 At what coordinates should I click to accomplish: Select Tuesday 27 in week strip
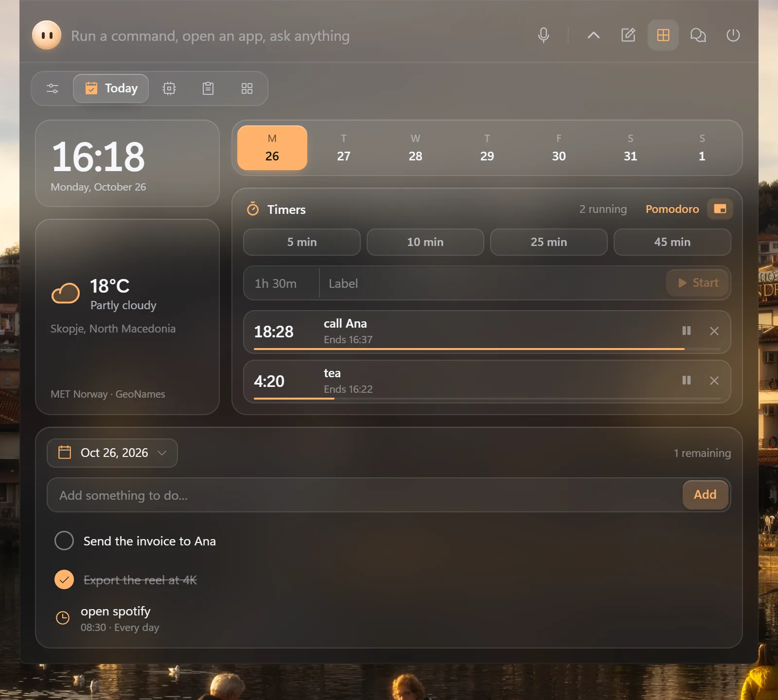pos(344,148)
